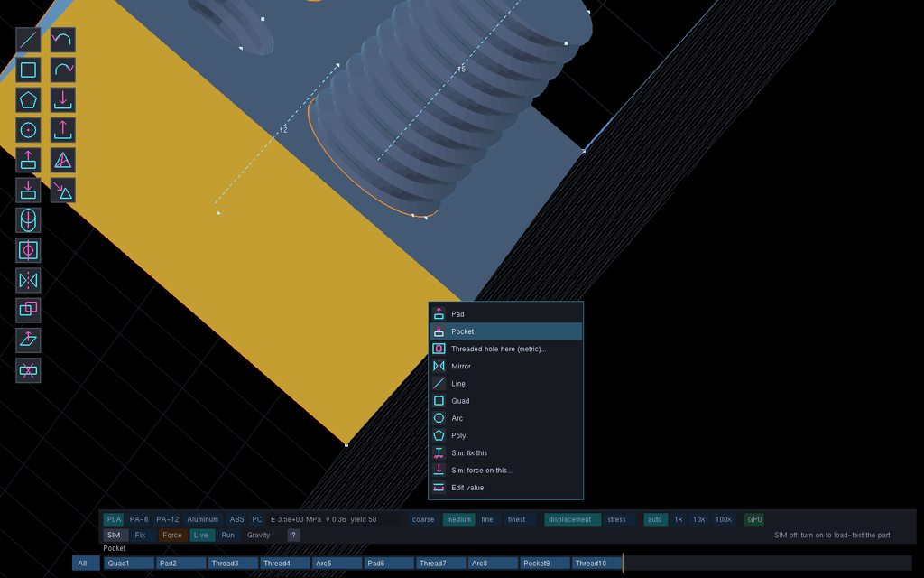
Task: Select Thread10 in the feature timeline
Action: pyautogui.click(x=597, y=564)
